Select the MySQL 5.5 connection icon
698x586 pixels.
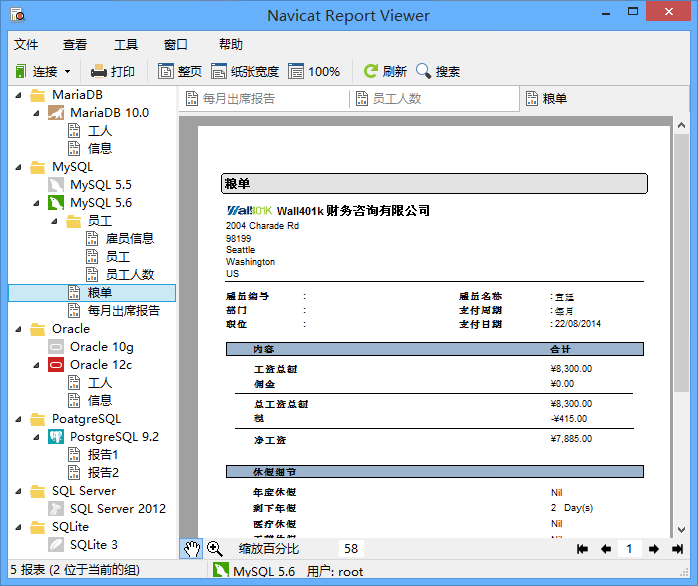click(x=56, y=185)
